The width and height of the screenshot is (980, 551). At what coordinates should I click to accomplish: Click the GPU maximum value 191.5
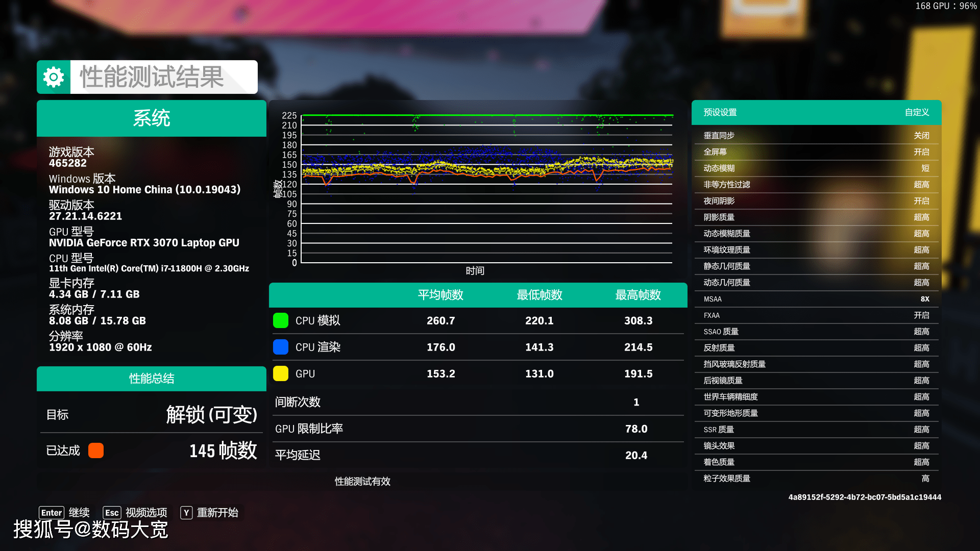(638, 374)
